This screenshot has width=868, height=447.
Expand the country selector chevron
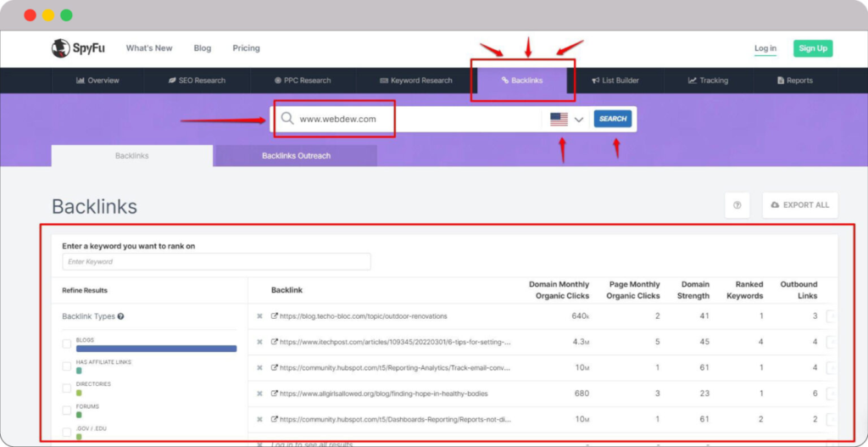(579, 120)
